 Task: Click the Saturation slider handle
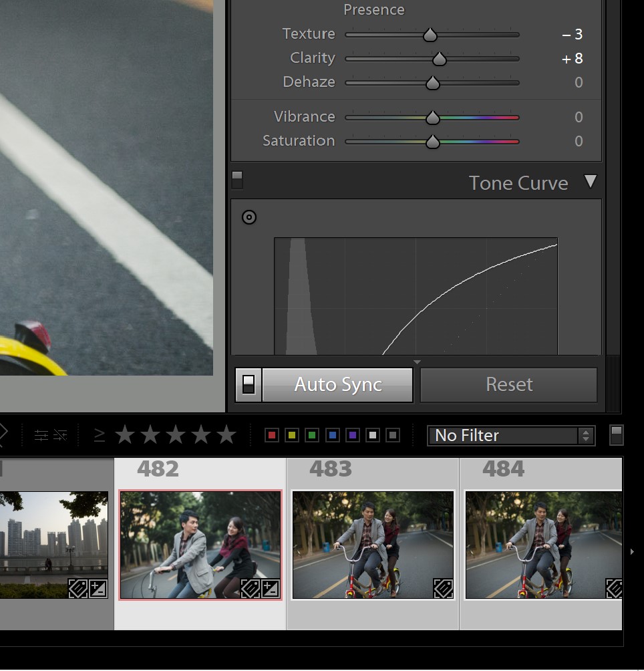(x=433, y=141)
